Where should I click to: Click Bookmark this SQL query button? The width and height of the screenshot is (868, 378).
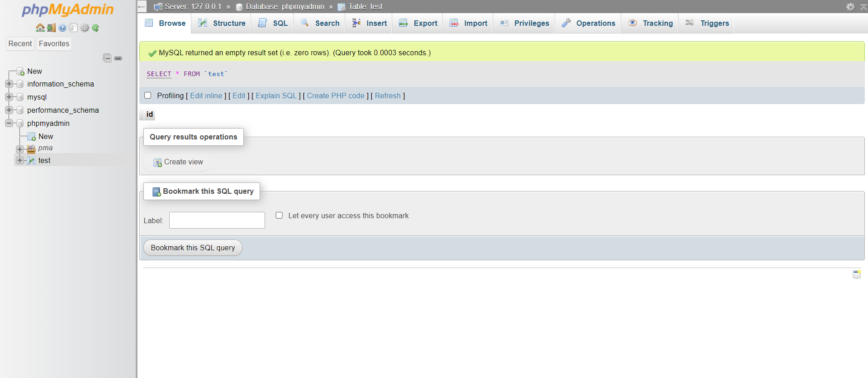[x=193, y=248]
